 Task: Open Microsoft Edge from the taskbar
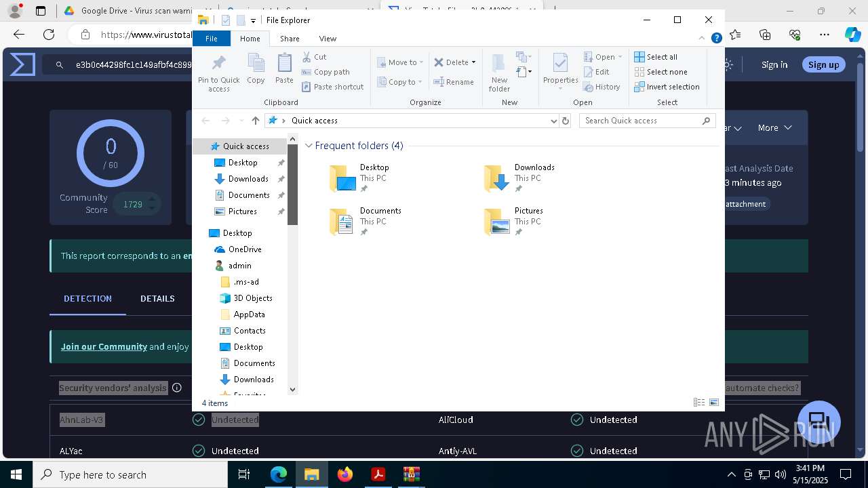tap(279, 474)
